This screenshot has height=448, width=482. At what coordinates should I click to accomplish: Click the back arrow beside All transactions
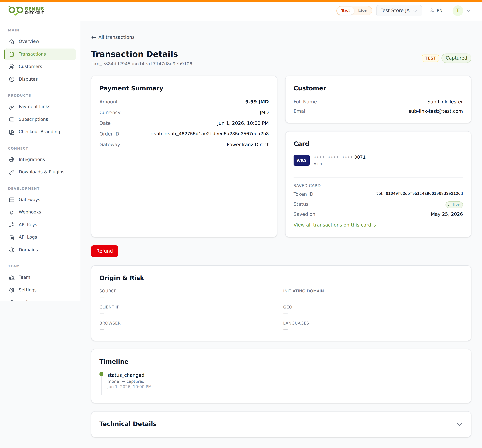coord(94,37)
